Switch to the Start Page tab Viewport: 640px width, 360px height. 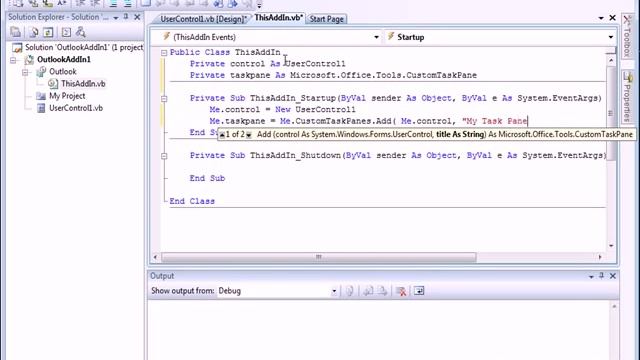point(326,19)
